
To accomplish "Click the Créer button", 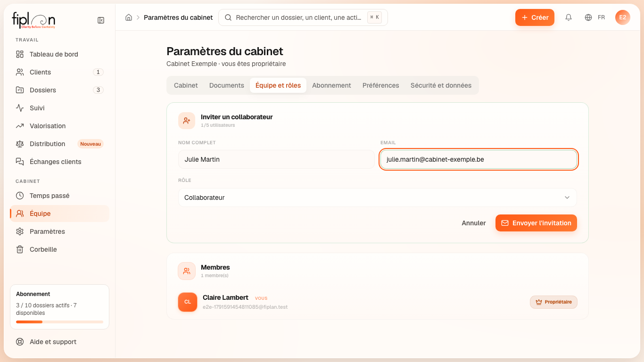I will pyautogui.click(x=535, y=17).
